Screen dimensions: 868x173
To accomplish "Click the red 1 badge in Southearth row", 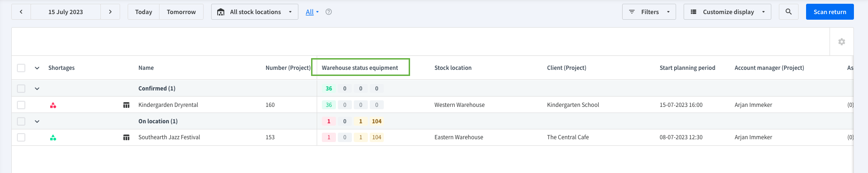I will pyautogui.click(x=329, y=137).
